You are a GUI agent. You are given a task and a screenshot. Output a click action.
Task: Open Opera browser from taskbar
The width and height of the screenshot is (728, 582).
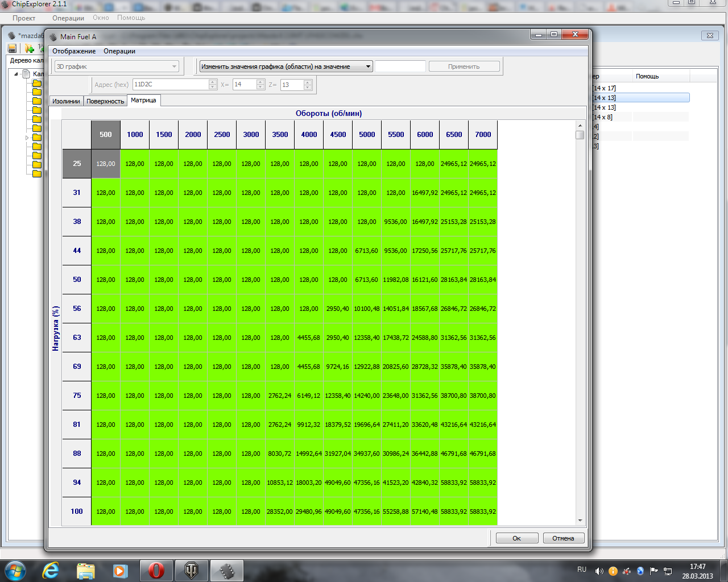click(x=156, y=570)
